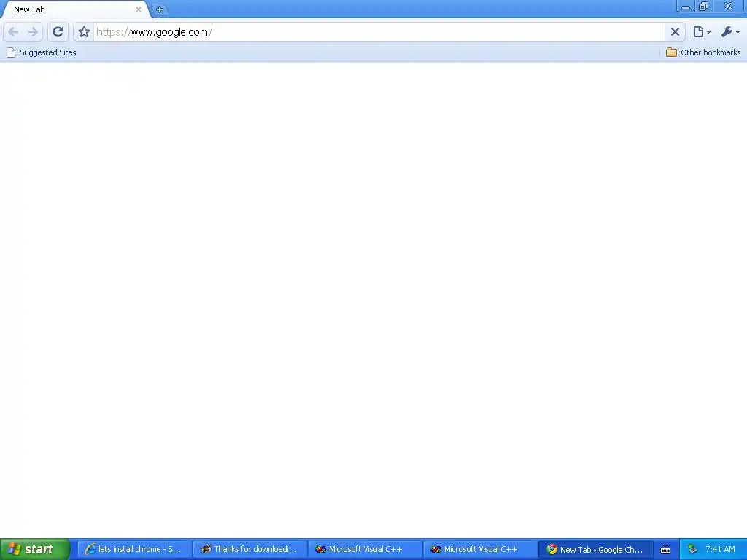The width and height of the screenshot is (747, 560).
Task: Switch to the first Microsoft Visual C++ taskbar item
Action: 365,549
